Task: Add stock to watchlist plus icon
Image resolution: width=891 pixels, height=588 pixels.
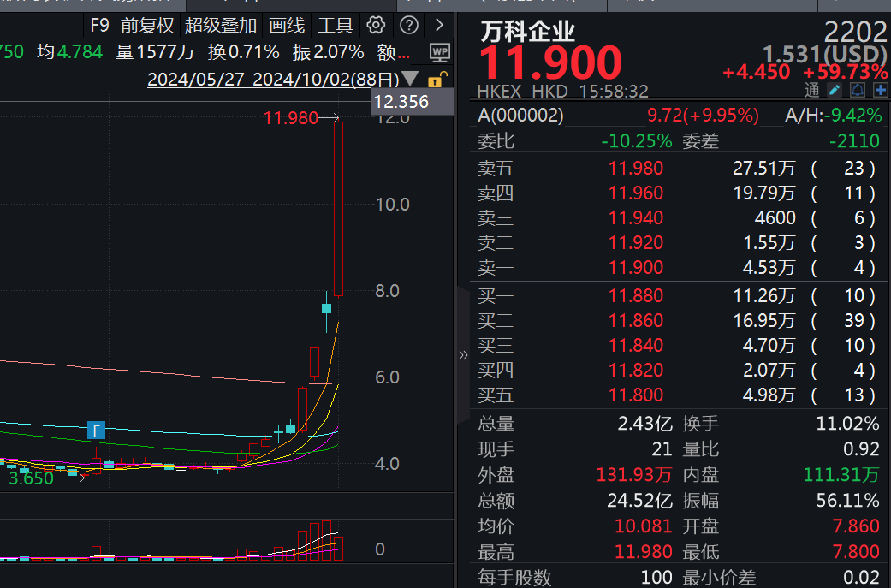Action: [880, 90]
